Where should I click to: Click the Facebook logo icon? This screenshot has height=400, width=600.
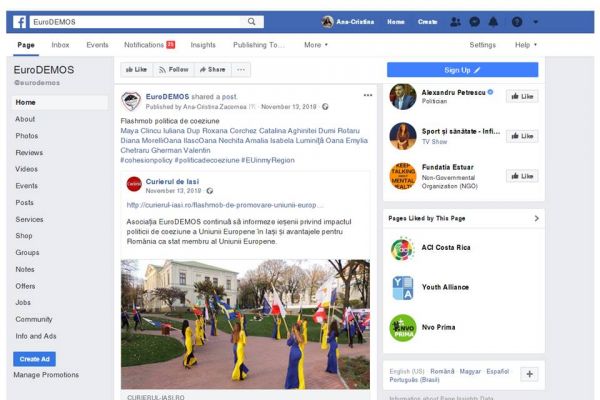[x=20, y=22]
